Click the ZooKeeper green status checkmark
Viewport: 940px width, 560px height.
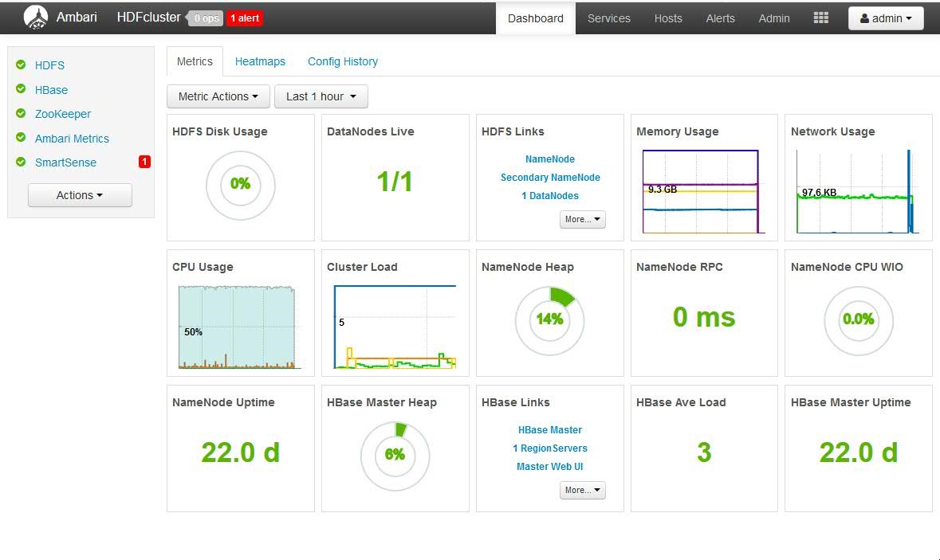point(21,114)
